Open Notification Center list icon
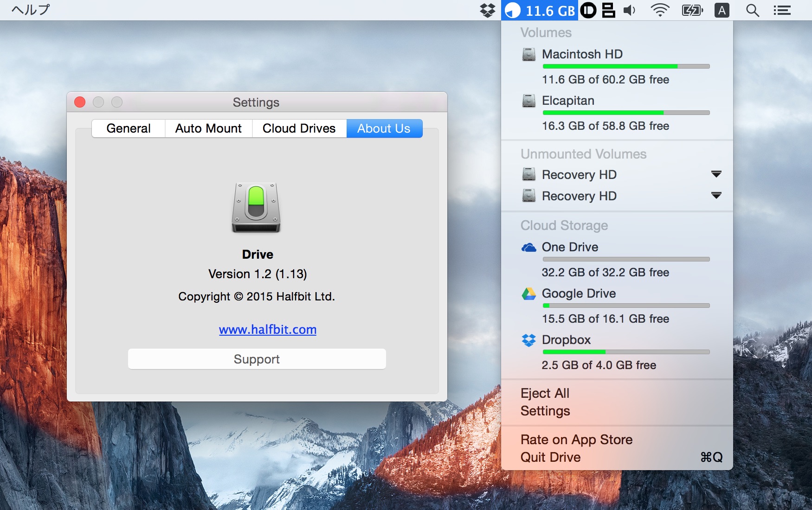This screenshot has height=510, width=812. coord(782,10)
